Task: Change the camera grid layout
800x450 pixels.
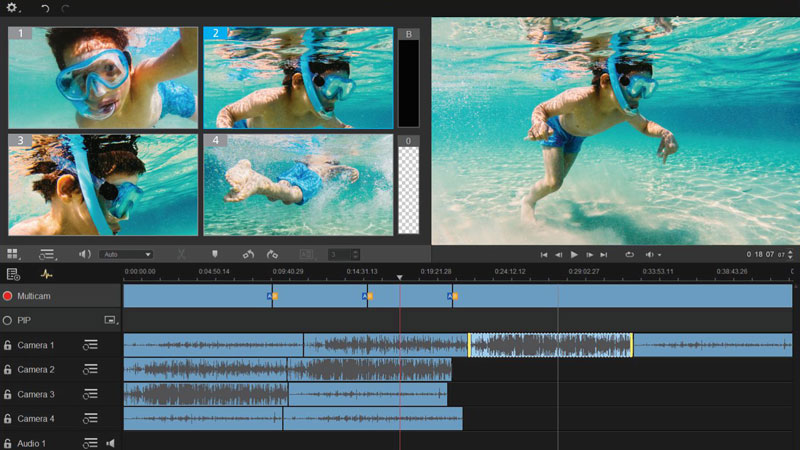Action: tap(13, 254)
